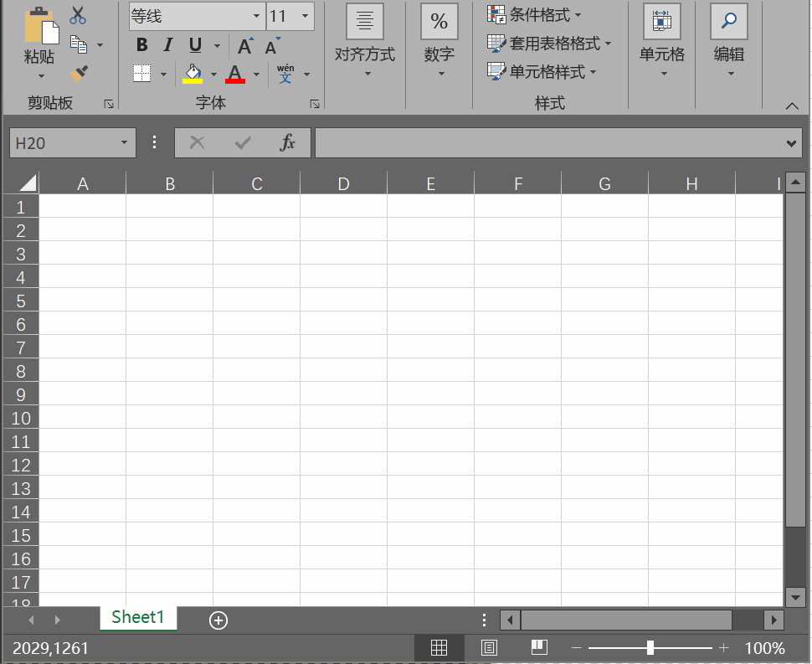
Task: Click the Paste clipboard icon
Action: tap(41, 25)
